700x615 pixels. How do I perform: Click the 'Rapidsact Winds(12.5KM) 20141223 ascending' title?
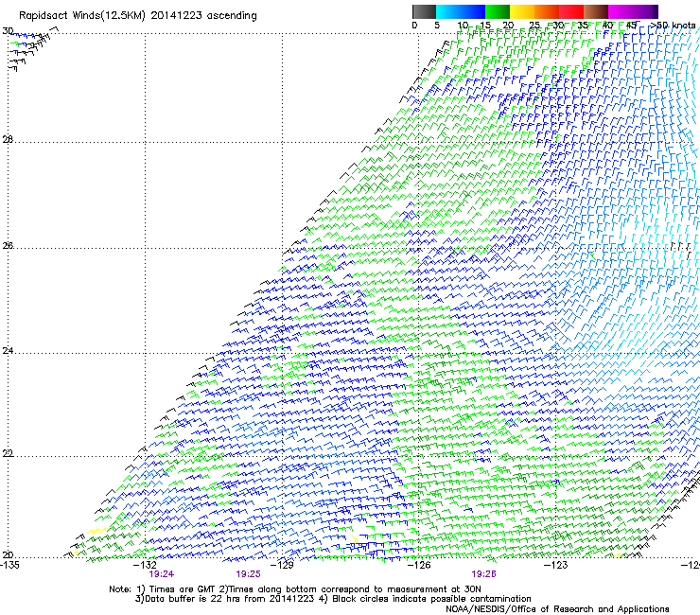[x=138, y=16]
